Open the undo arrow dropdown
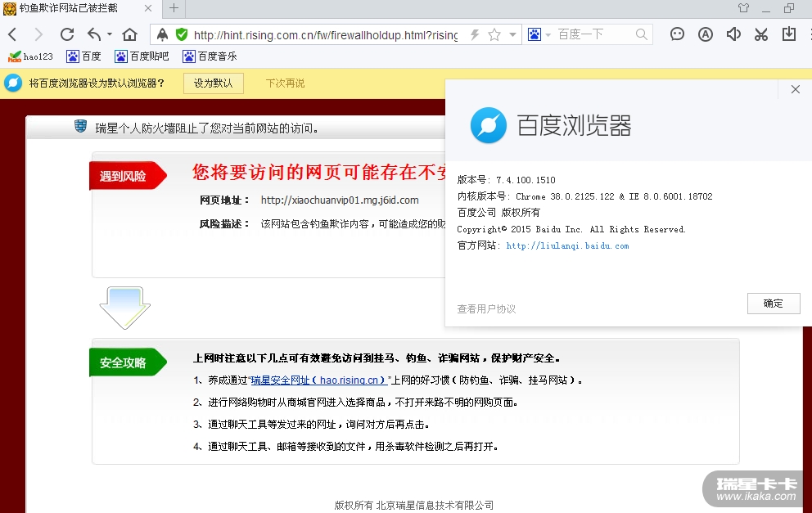812x513 pixels. [x=109, y=34]
